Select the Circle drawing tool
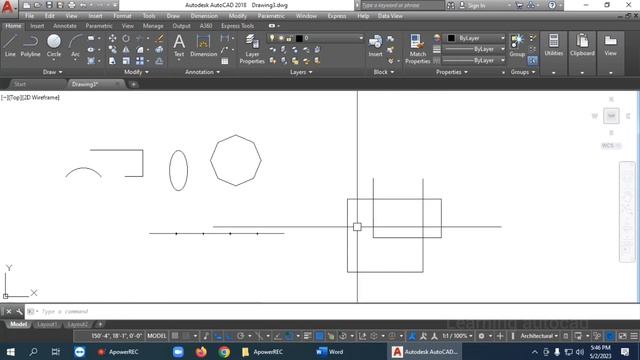 54,45
